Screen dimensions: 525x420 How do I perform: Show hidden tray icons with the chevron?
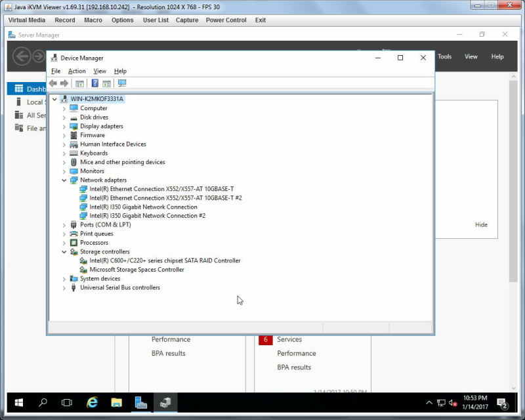point(429,402)
